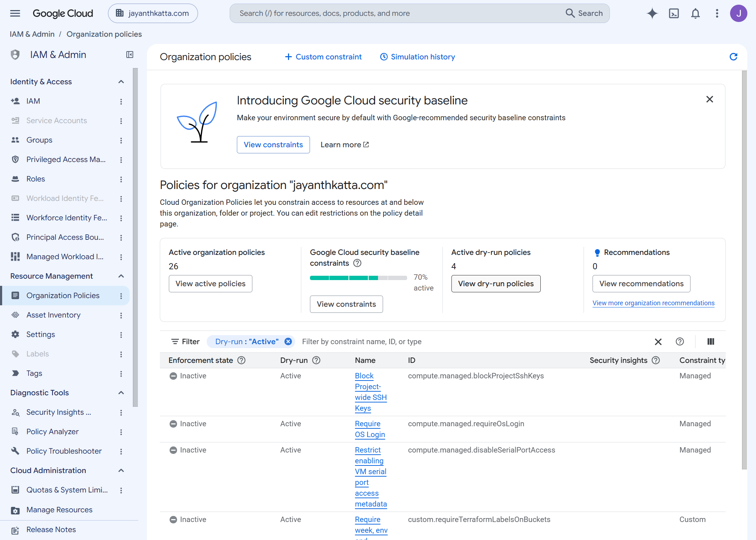Show Enforcement state column help

point(241,360)
